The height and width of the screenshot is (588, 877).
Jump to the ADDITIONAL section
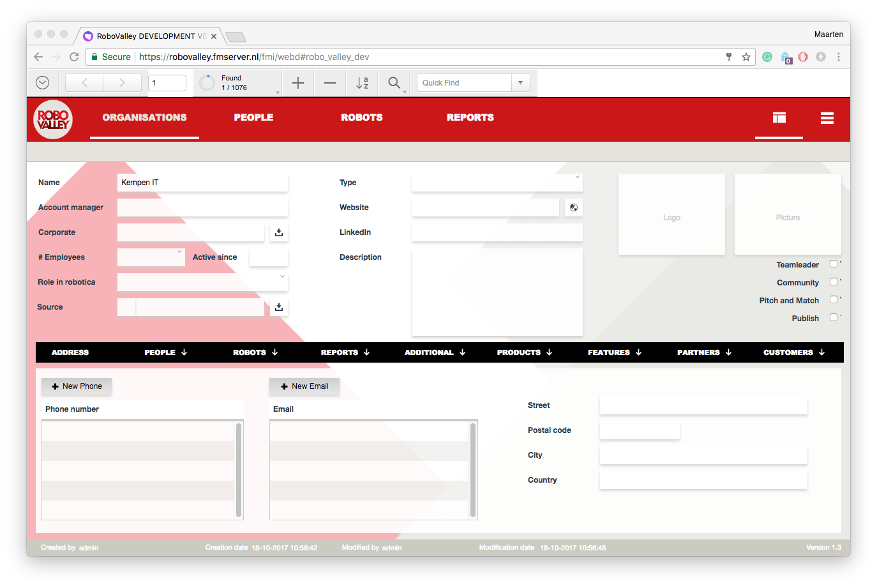(435, 352)
